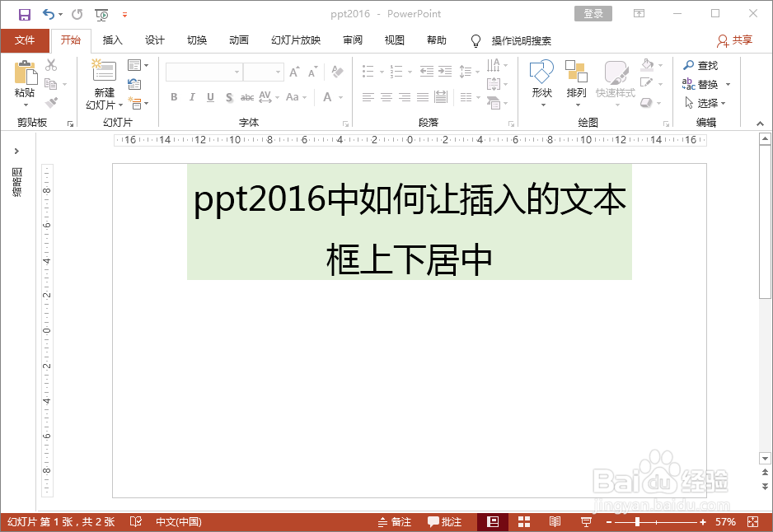This screenshot has height=532, width=773.
Task: Open the text columns dropdown
Action: pyautogui.click(x=470, y=97)
